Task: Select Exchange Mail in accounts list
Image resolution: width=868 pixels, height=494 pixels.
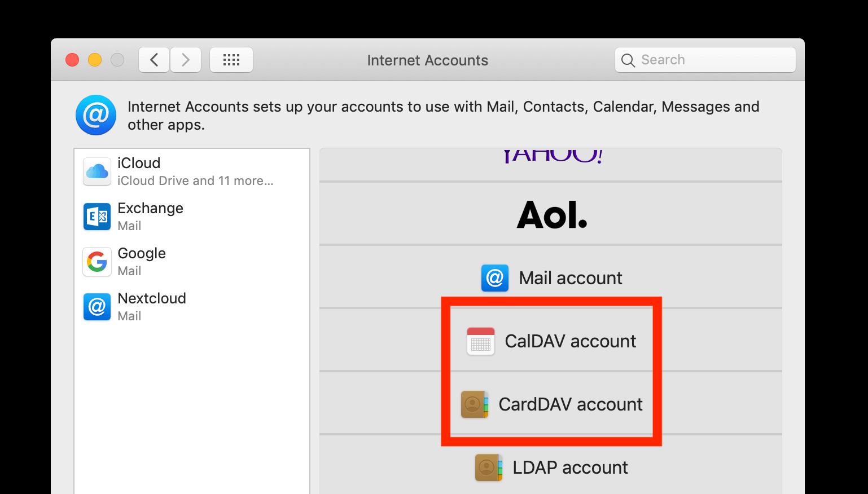Action: 192,217
